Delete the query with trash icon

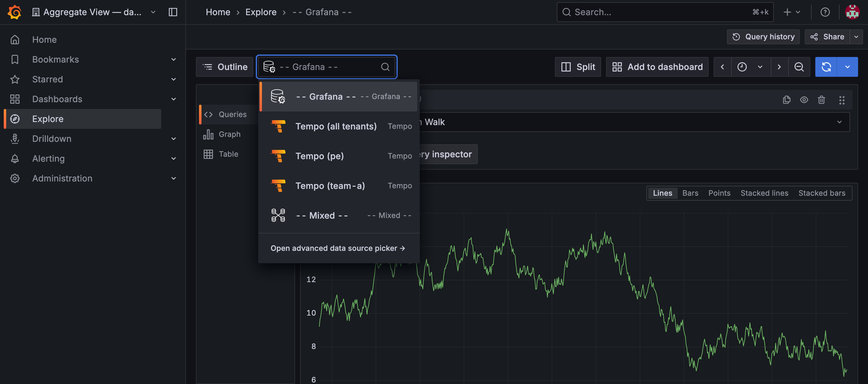pos(821,100)
